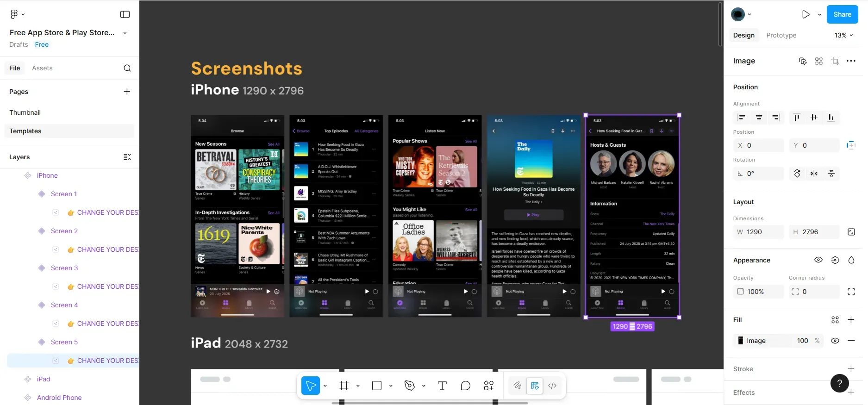Viewport: 868px width, 405px height.
Task: Align left in Alignment row
Action: 742,118
